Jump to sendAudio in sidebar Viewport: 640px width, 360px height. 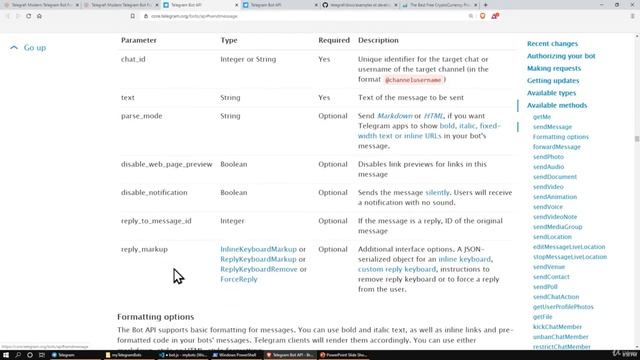point(548,167)
